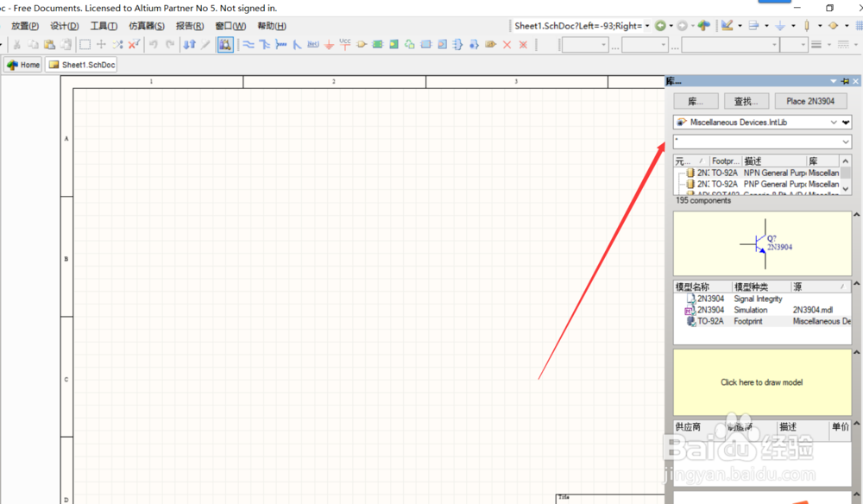The width and height of the screenshot is (863, 504).
Task: Open the 放置(P) menu
Action: pos(25,26)
